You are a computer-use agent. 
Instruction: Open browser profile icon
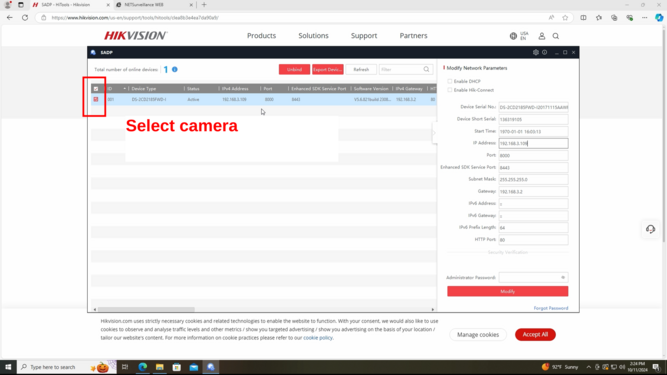[8, 5]
